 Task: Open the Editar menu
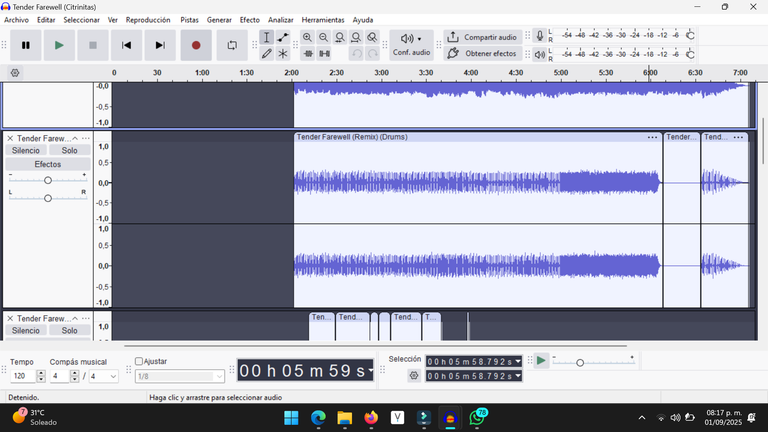[x=46, y=20]
